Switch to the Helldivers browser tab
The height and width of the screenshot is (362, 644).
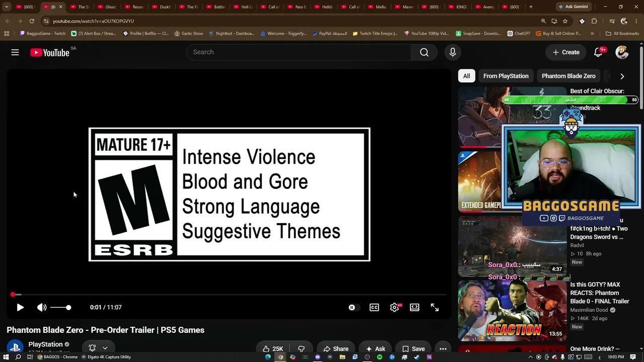[324, 7]
